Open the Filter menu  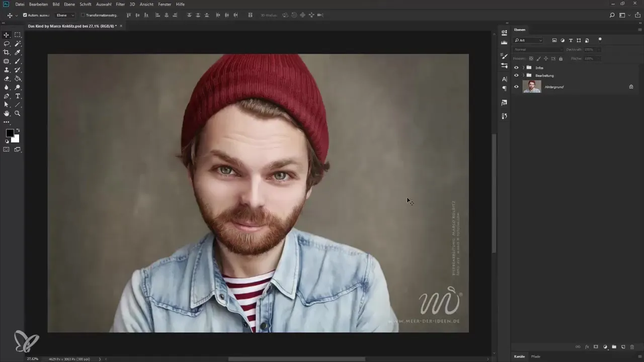120,4
